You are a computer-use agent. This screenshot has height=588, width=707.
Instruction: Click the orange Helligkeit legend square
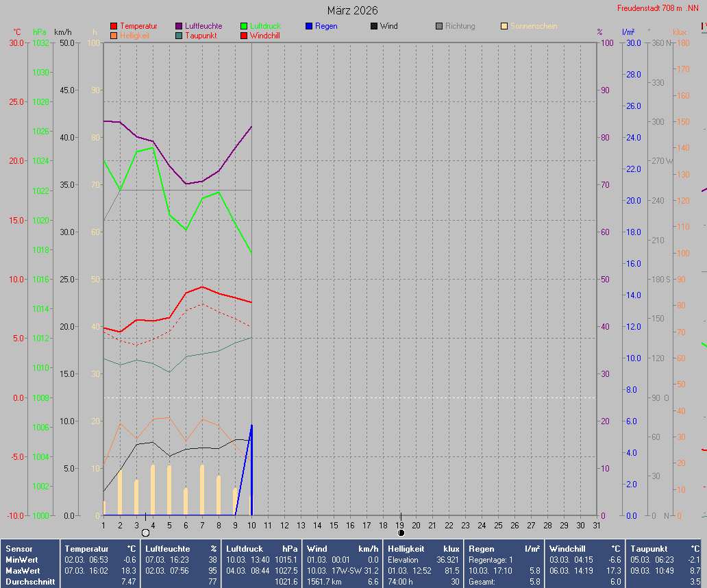pyautogui.click(x=114, y=36)
